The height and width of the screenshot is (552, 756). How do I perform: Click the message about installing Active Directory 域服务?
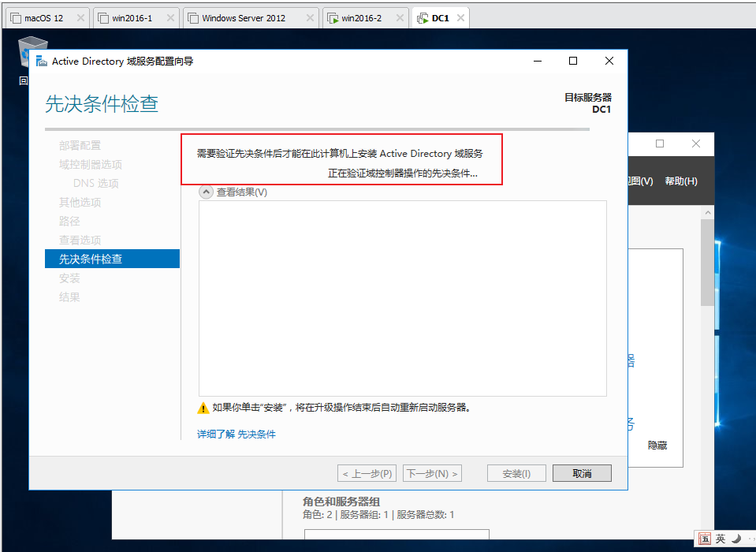(340, 154)
